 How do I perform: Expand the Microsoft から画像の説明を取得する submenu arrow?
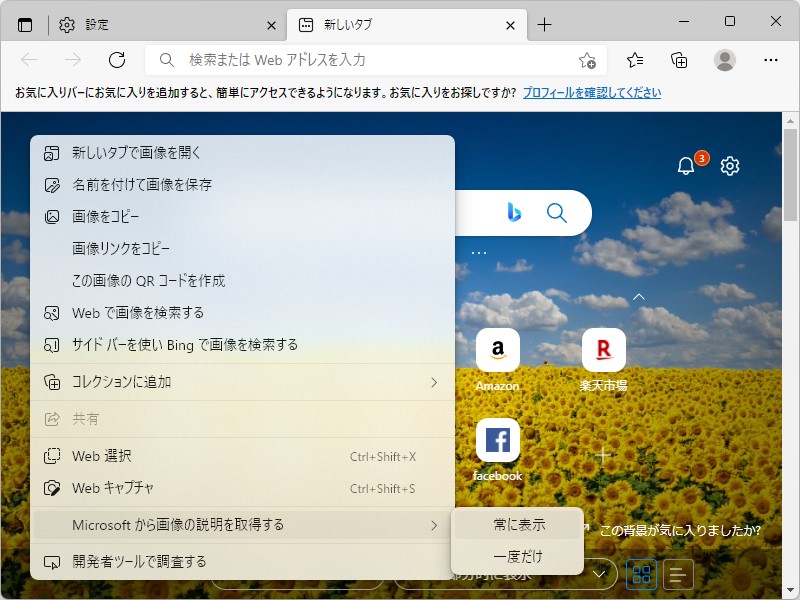434,525
